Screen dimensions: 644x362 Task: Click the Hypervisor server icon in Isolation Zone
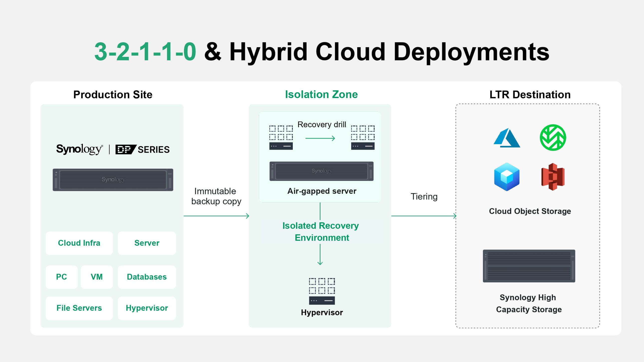tap(322, 291)
